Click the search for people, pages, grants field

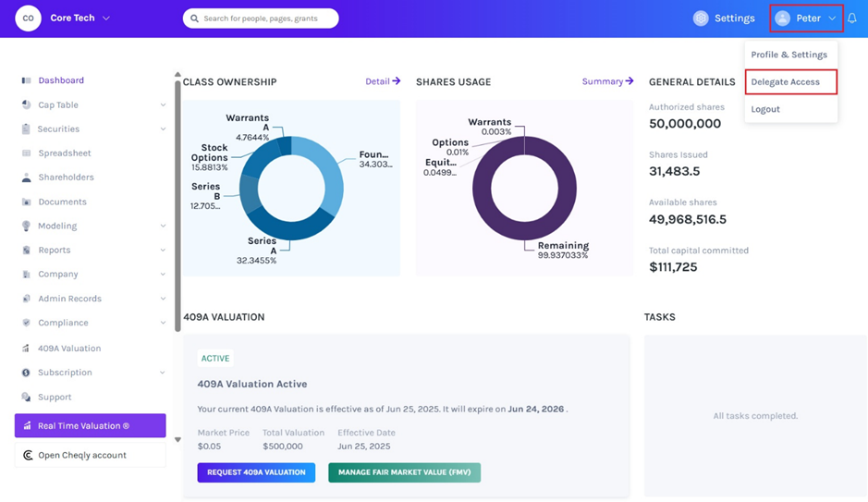click(261, 18)
